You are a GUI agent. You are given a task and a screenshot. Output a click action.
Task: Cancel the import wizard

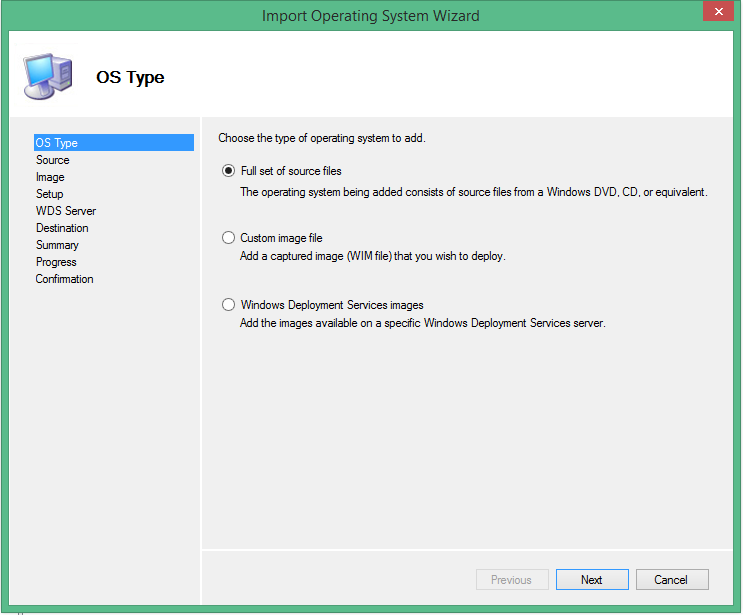tap(671, 580)
